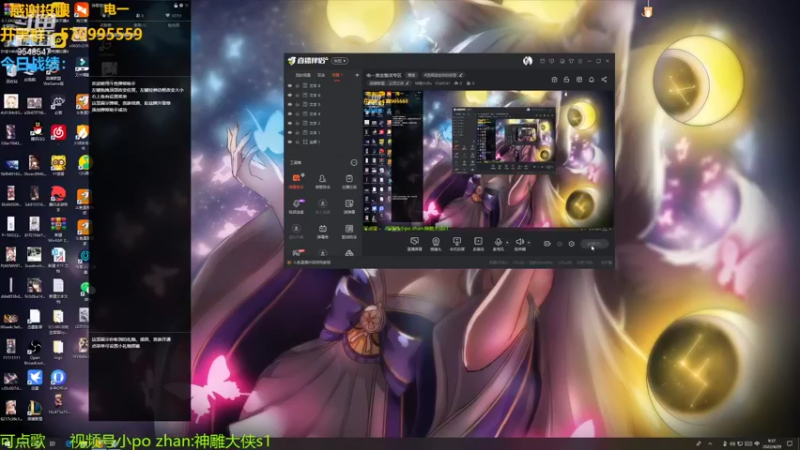Expand the microphone options arrow
This screenshot has width=800, height=450.
(x=507, y=243)
